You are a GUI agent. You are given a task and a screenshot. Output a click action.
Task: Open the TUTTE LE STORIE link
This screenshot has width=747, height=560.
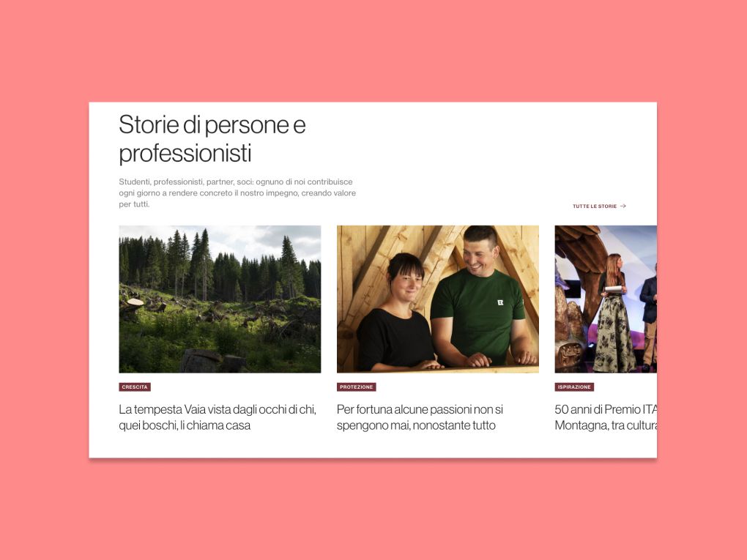pyautogui.click(x=599, y=206)
